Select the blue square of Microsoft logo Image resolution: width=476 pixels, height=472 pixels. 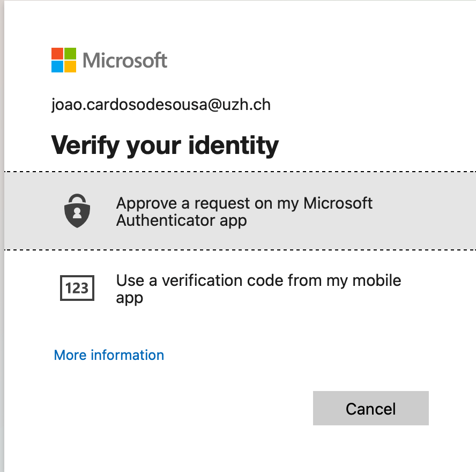point(57,67)
